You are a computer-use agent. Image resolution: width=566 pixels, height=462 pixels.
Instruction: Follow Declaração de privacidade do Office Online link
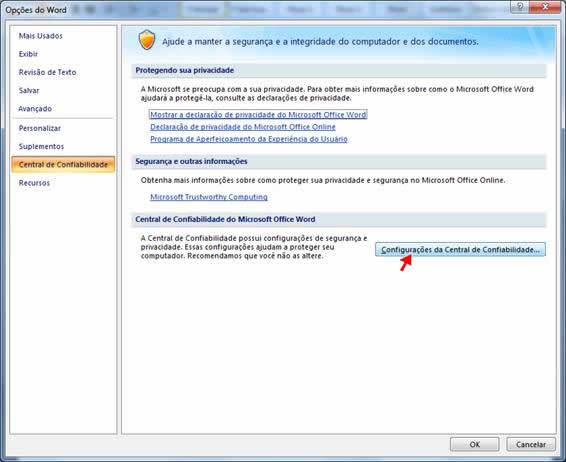click(243, 127)
